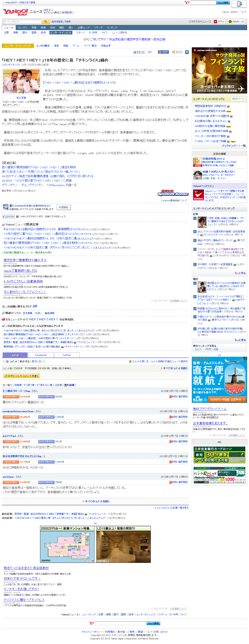The height and width of the screenshot is (644, 249).
Task: Report kumikumi3chocolate's comment via 削除/違反報告
Action: [x=178, y=417]
